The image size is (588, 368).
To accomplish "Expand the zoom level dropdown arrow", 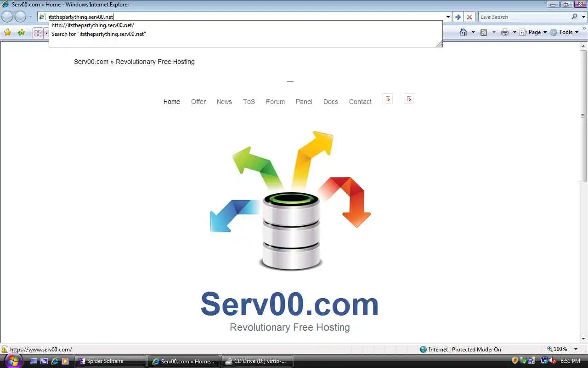I will (576, 349).
